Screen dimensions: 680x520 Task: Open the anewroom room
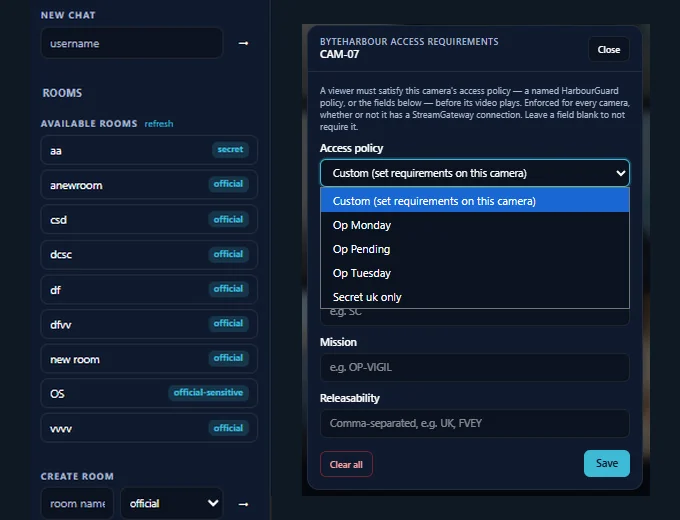(149, 185)
